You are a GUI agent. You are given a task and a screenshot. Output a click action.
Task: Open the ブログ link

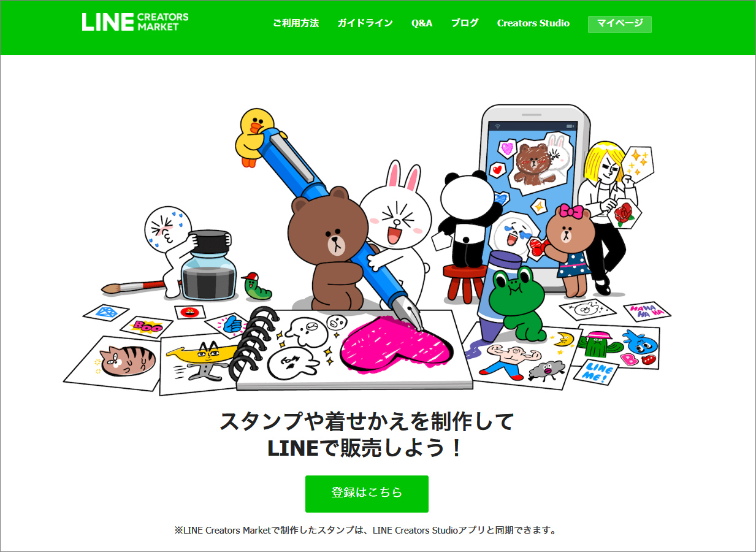coord(465,23)
